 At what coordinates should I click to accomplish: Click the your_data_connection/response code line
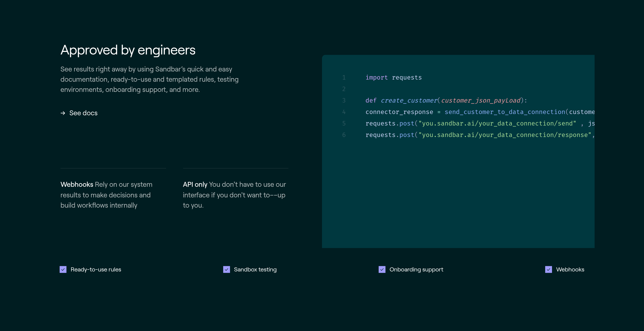480,135
